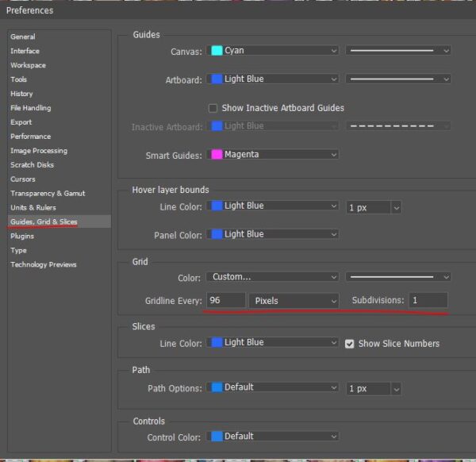Click the Cyan canvas color swatch
476x462 pixels.
(x=217, y=51)
